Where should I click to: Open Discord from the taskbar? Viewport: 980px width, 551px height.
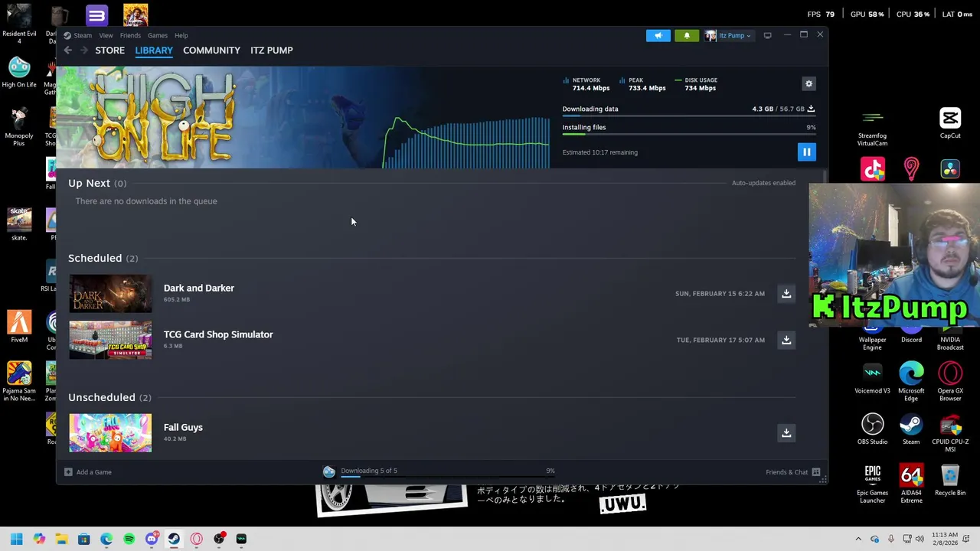click(x=152, y=539)
